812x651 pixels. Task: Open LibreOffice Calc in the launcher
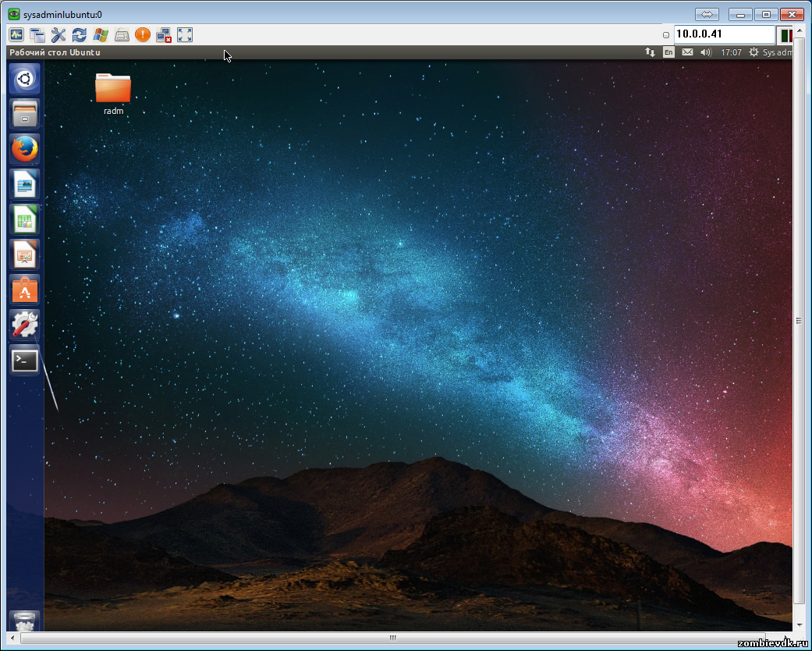24,219
